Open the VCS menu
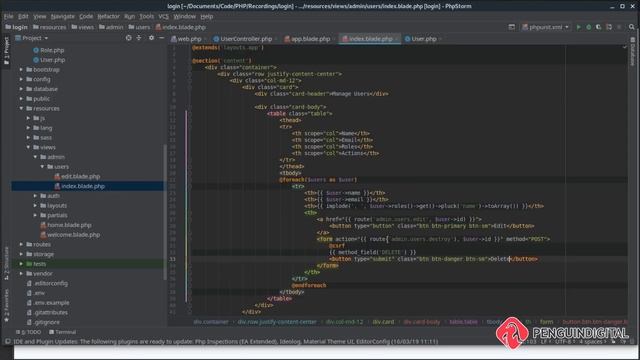Viewport: 640px width, 360px height. tap(163, 16)
